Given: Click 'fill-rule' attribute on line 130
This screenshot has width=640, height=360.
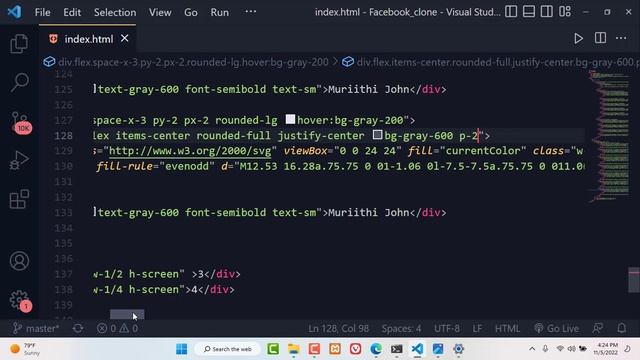Looking at the screenshot, I should coord(125,166).
